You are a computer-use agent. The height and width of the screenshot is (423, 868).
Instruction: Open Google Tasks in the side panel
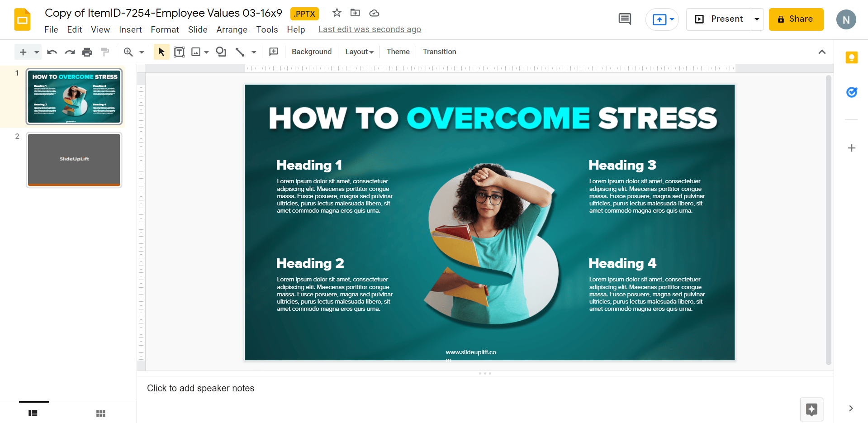tap(852, 92)
